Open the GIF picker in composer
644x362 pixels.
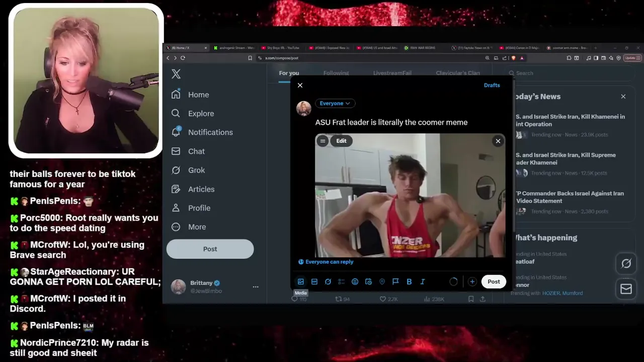click(314, 282)
